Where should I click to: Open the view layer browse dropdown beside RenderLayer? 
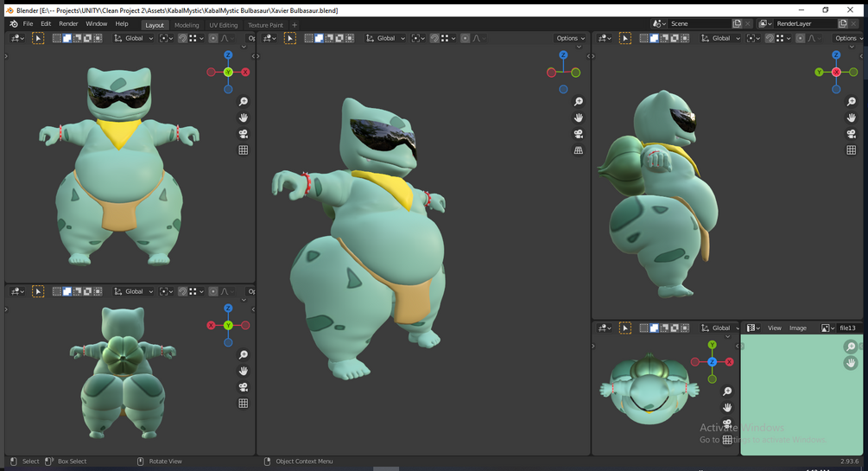[x=765, y=24]
